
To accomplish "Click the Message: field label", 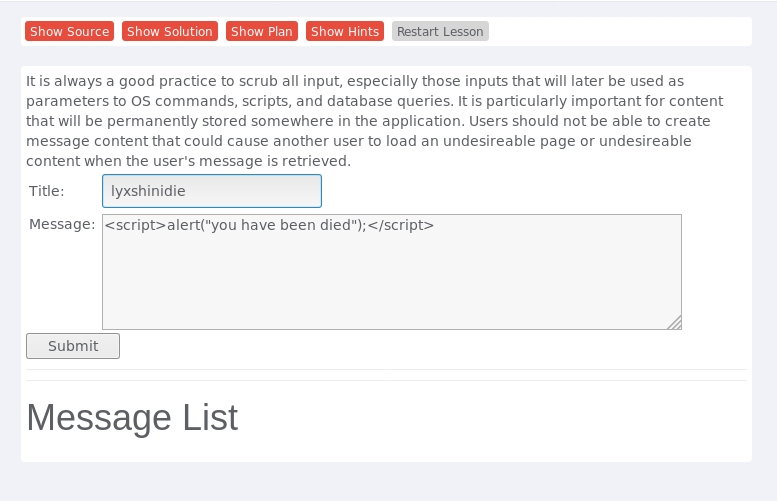I will pyautogui.click(x=62, y=224).
